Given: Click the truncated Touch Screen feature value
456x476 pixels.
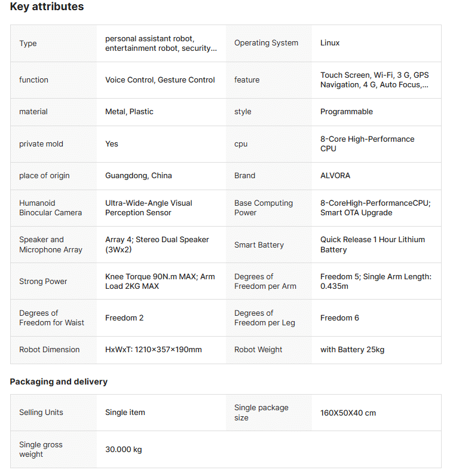Looking at the screenshot, I should [x=374, y=80].
